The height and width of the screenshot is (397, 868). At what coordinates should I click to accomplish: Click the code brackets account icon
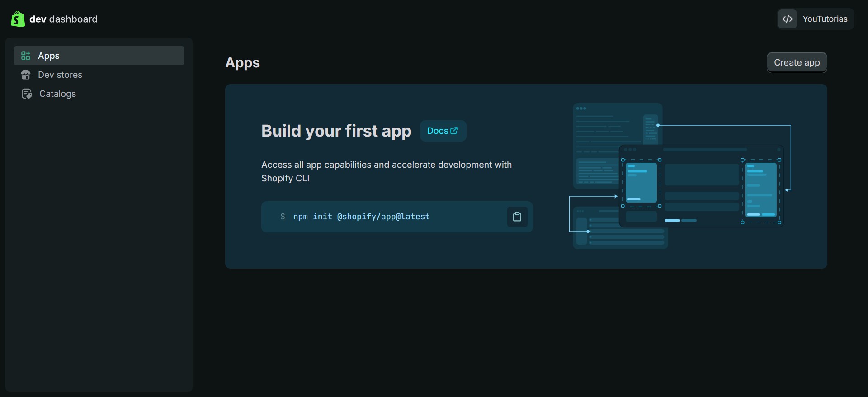788,19
